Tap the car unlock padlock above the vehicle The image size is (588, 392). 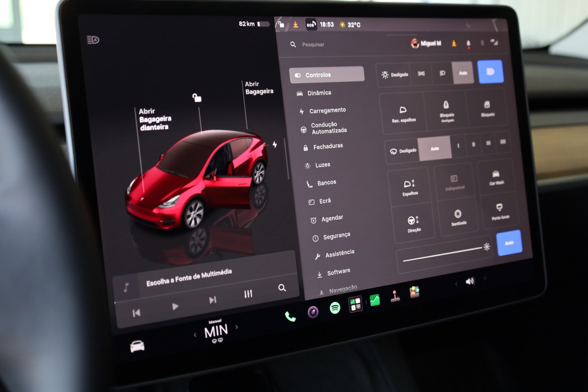pos(197,97)
